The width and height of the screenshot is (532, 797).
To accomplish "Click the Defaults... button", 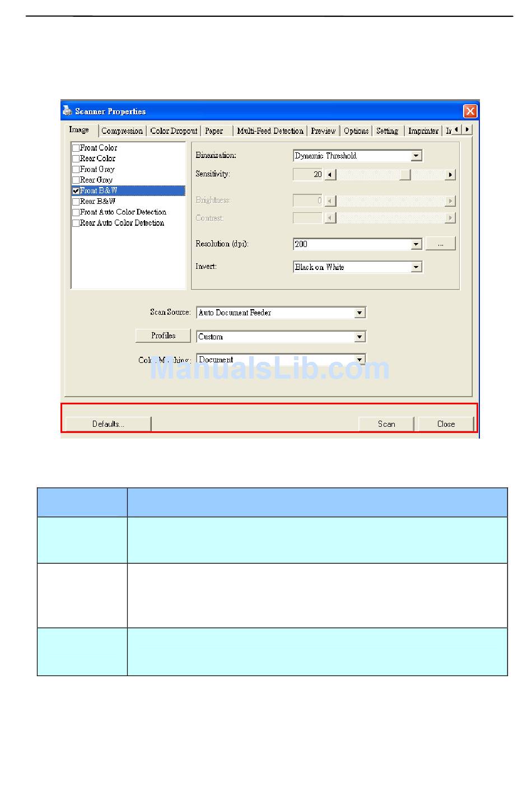I will (x=108, y=424).
